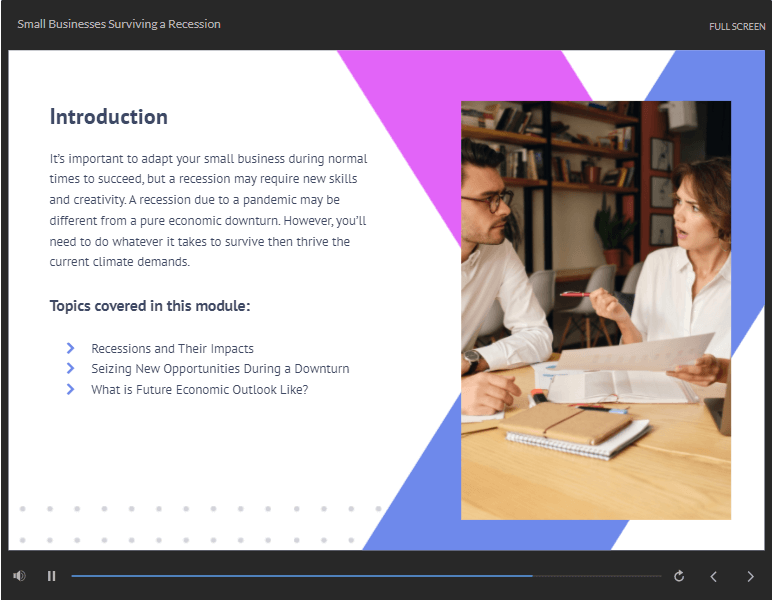Pause the slide playback
772x600 pixels.
coord(52,576)
